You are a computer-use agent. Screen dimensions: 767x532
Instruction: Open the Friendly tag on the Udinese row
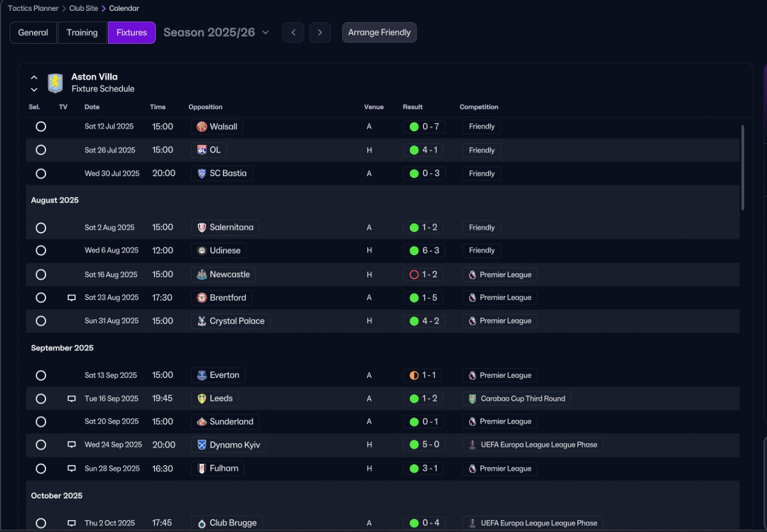pos(482,250)
